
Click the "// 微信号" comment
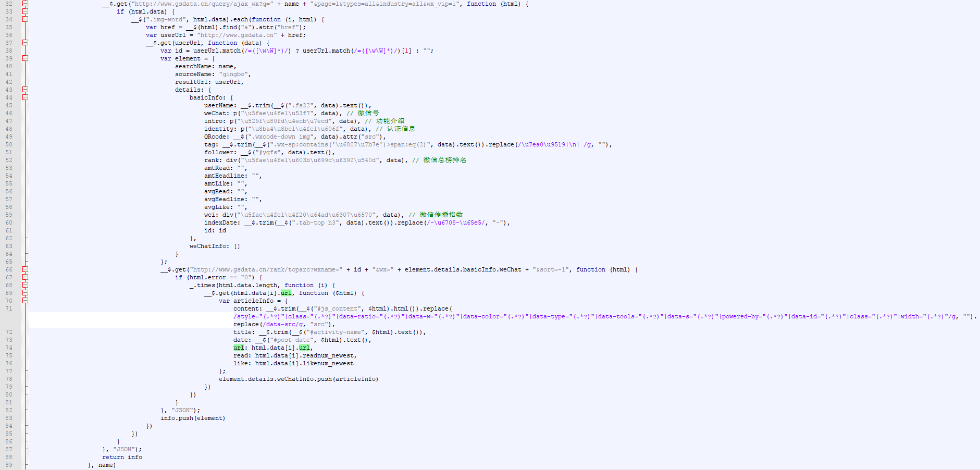click(x=363, y=113)
